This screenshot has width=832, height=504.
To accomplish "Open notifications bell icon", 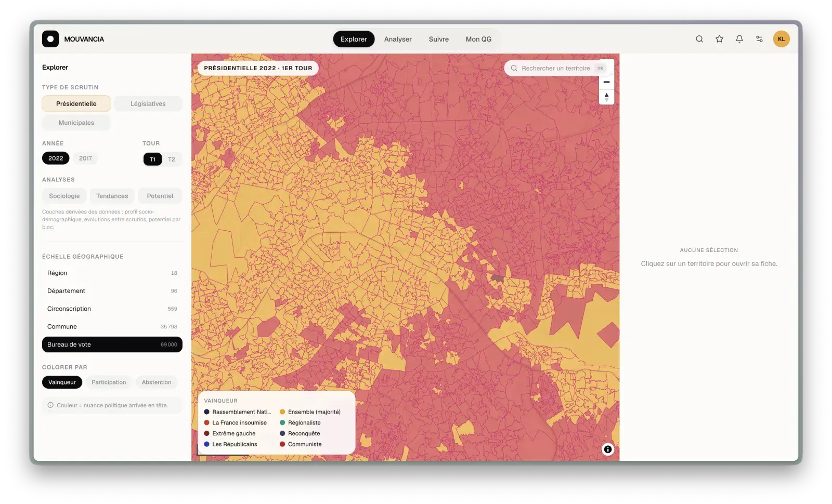I will [739, 39].
